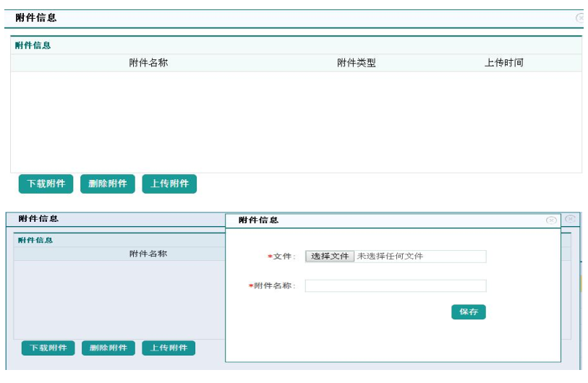
Task: Sort by 附件名称 column in top table
Action: coord(148,63)
